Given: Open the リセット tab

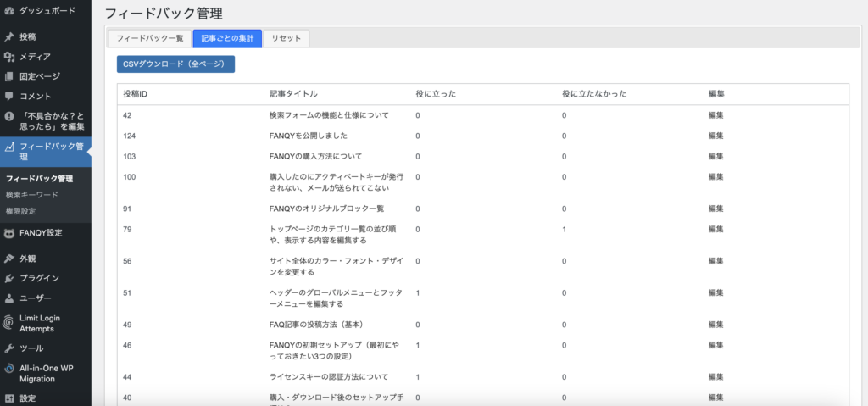Looking at the screenshot, I should click(x=287, y=39).
